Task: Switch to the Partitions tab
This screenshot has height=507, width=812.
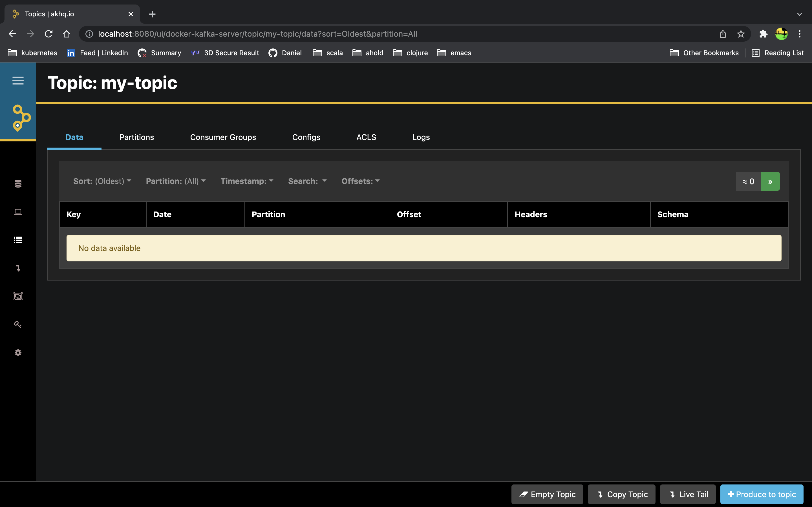Action: (136, 137)
